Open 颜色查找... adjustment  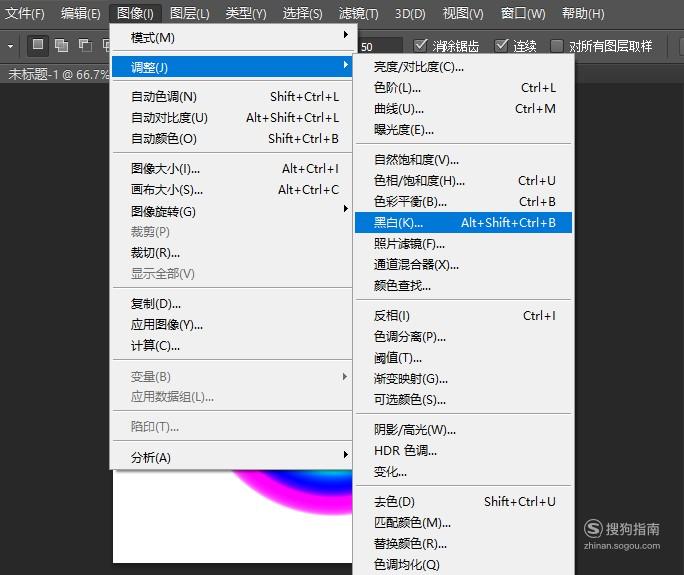(x=463, y=286)
